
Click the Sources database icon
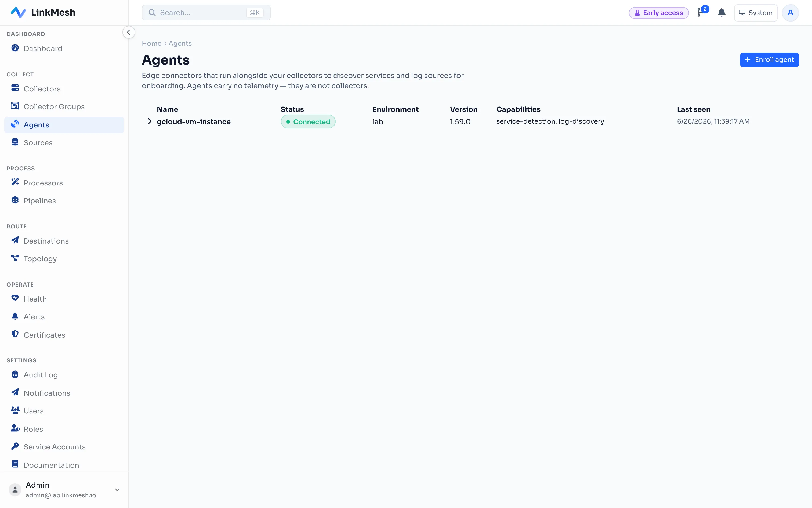[x=15, y=142]
